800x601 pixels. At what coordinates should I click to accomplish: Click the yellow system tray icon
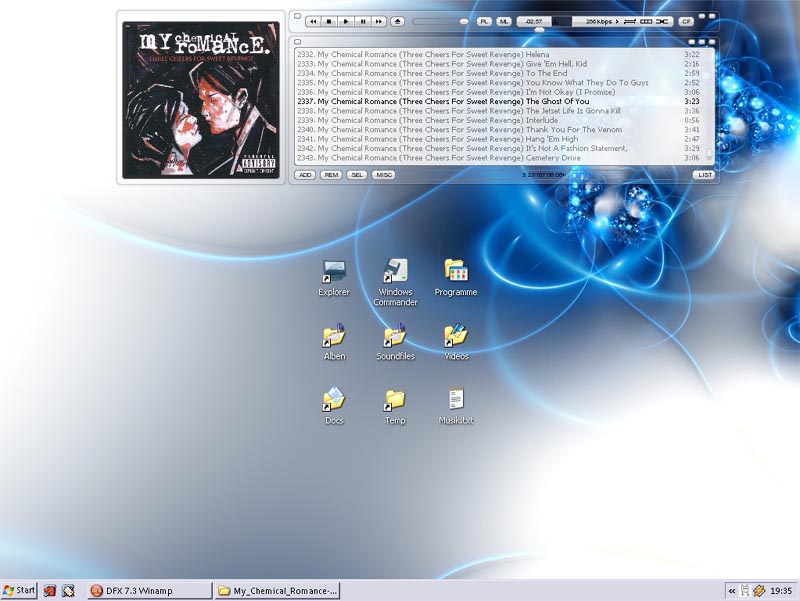click(x=759, y=591)
